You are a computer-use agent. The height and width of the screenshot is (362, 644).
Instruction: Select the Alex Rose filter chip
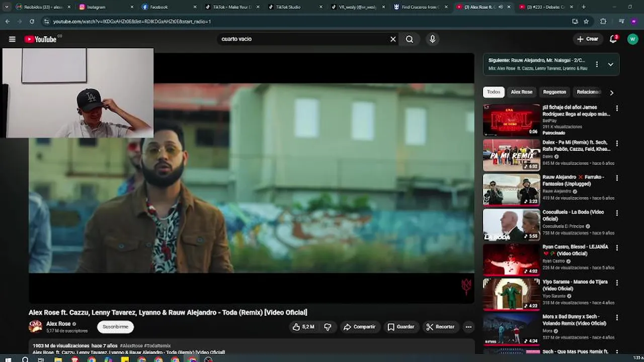521,92
